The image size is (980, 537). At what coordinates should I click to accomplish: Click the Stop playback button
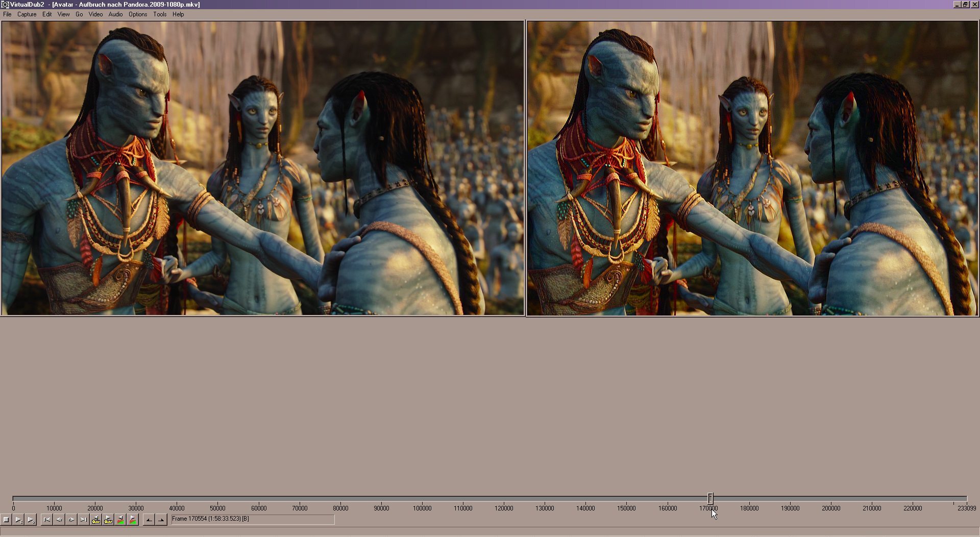(6, 520)
